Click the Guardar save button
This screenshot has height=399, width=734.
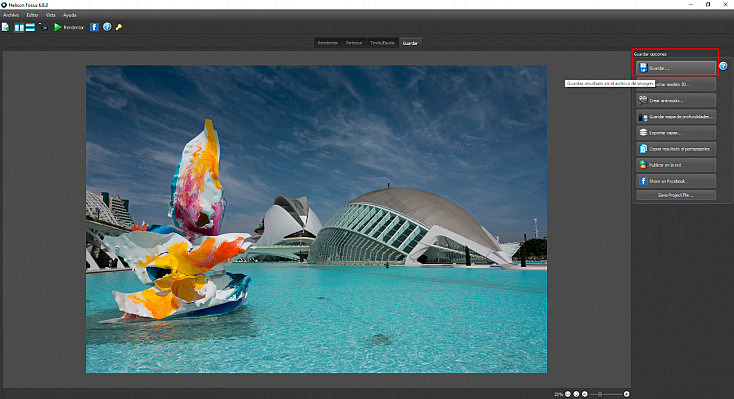tap(676, 68)
